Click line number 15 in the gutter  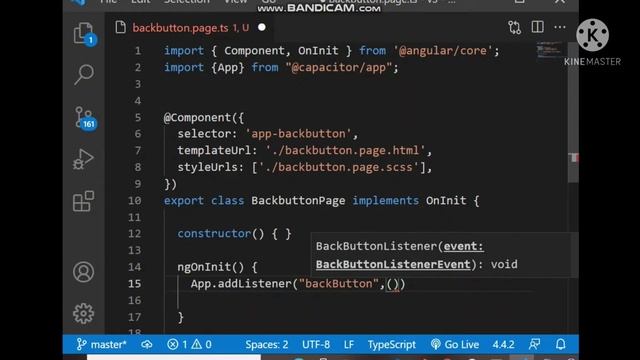pos(134,284)
